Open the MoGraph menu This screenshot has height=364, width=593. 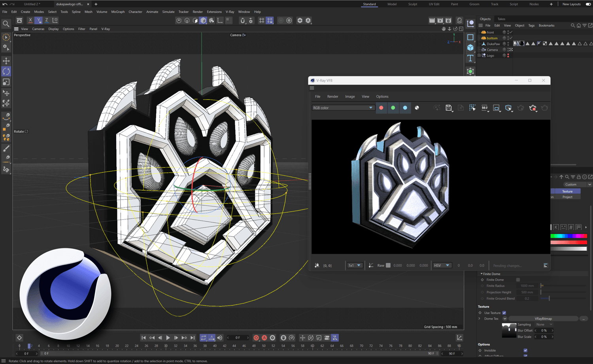[x=118, y=11]
